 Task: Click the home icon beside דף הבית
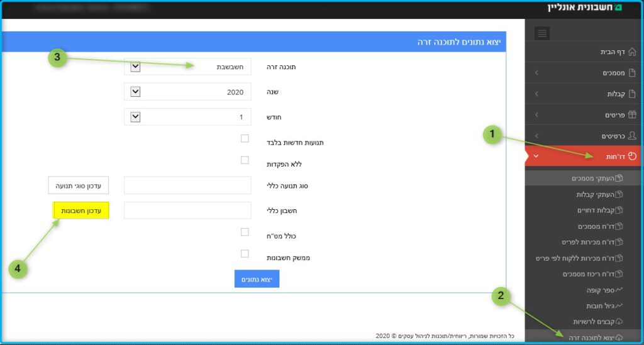[x=632, y=52]
